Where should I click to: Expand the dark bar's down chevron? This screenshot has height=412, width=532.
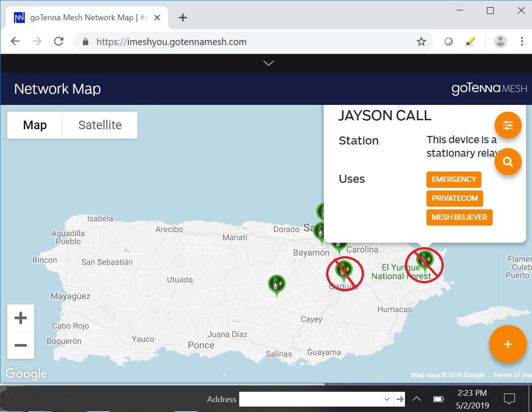[268, 63]
